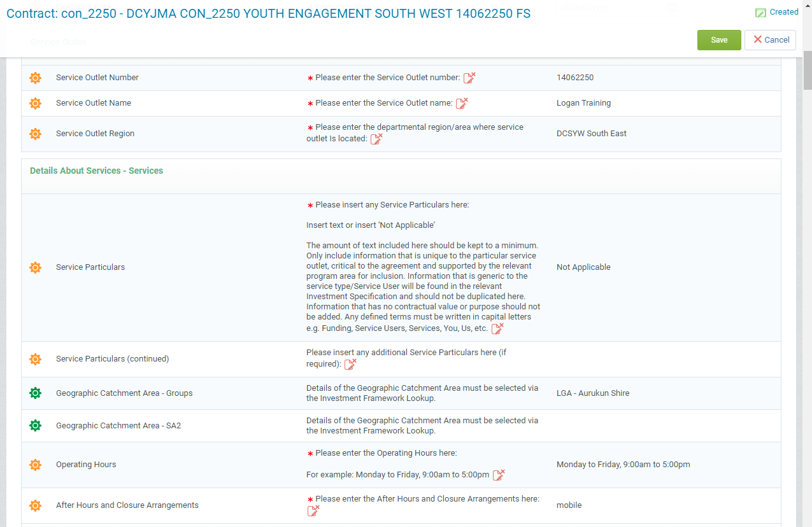Click edit icon for additional Service Particulars
The width and height of the screenshot is (812, 527).
(x=350, y=365)
